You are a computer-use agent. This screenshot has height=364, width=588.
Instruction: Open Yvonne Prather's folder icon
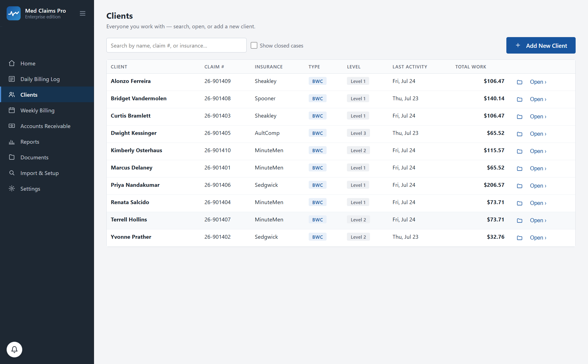(520, 238)
